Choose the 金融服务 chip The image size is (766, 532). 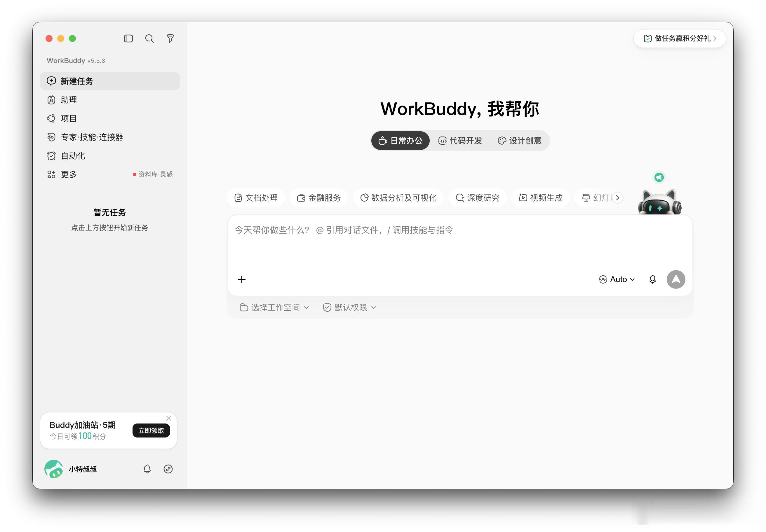[319, 198]
